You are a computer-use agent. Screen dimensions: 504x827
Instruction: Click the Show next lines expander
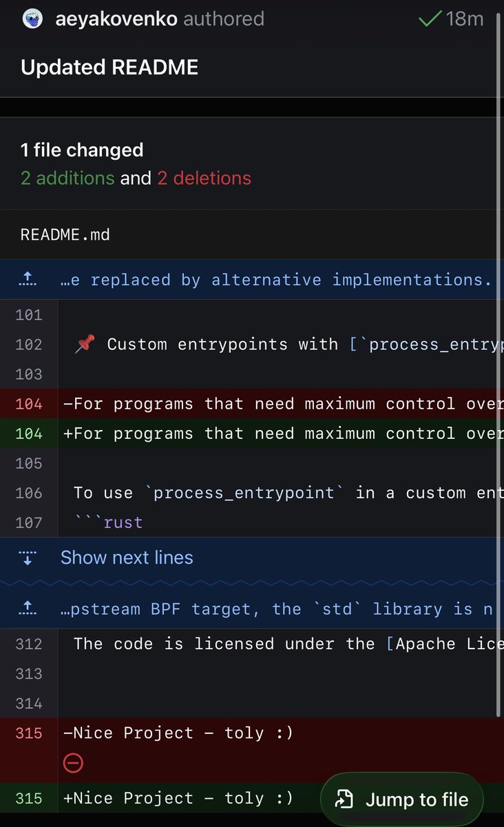click(127, 557)
